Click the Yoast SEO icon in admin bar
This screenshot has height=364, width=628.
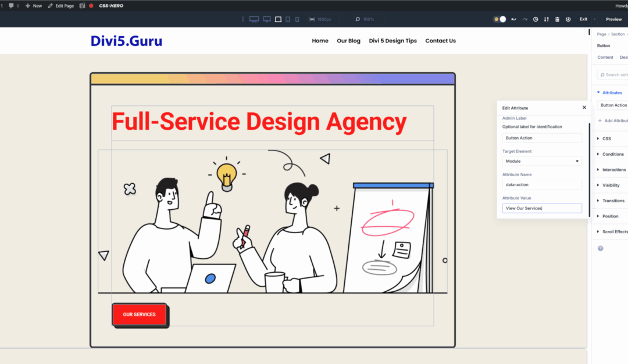point(83,6)
